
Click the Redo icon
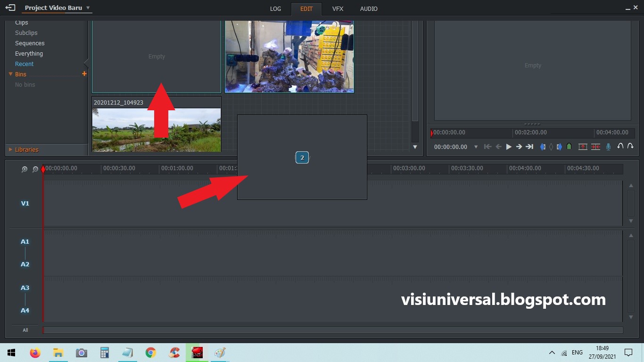[631, 146]
